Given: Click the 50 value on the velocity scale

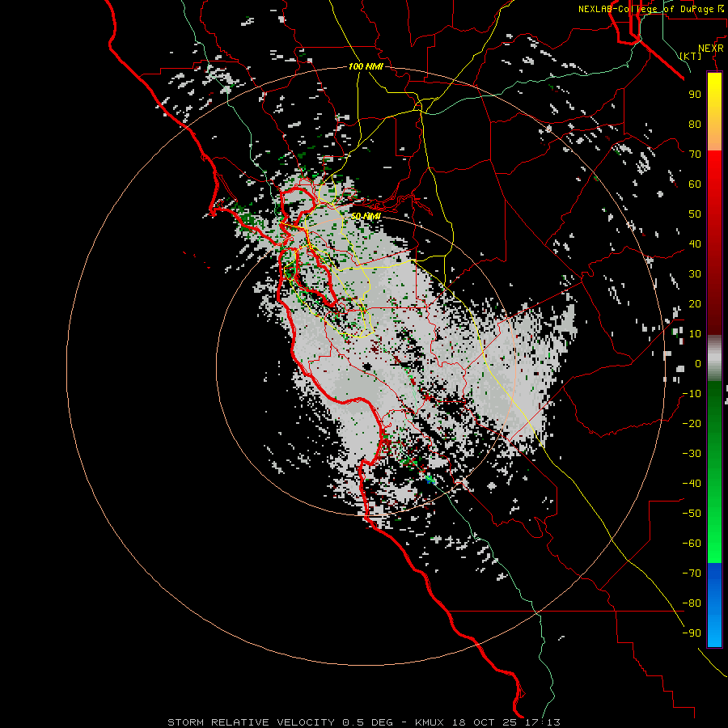Looking at the screenshot, I should click(695, 214).
